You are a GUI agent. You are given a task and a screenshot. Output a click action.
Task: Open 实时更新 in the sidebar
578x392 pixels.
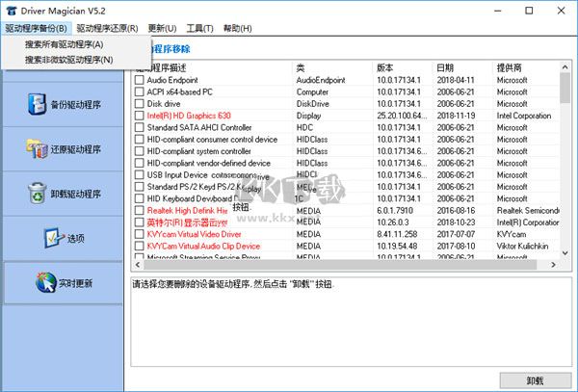point(63,283)
